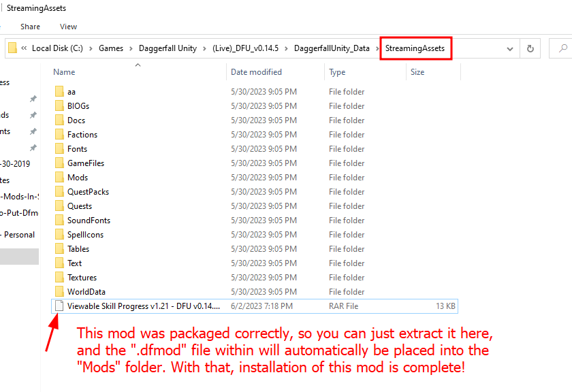This screenshot has height=392, width=572.
Task: Click Viewable Skill Progress v1.21 file name
Action: pos(144,306)
